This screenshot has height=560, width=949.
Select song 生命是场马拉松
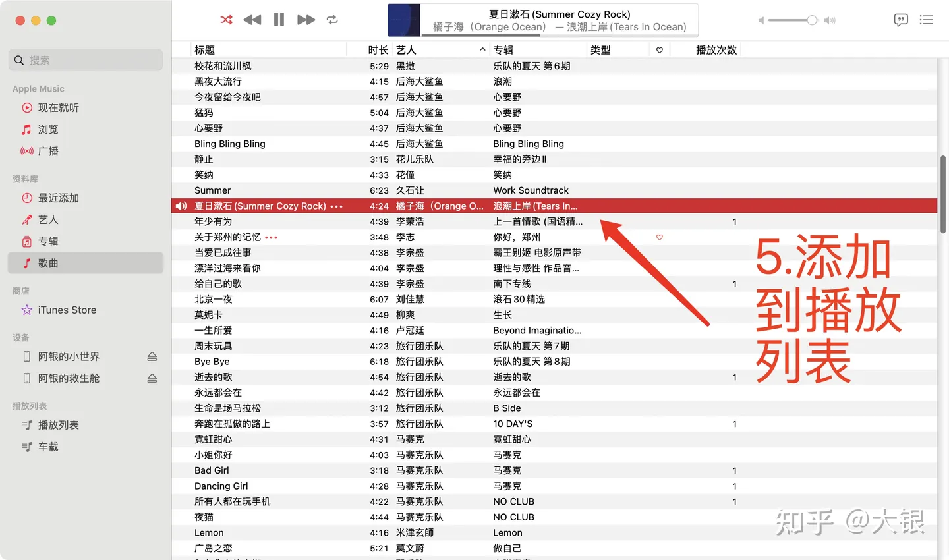pyautogui.click(x=227, y=408)
